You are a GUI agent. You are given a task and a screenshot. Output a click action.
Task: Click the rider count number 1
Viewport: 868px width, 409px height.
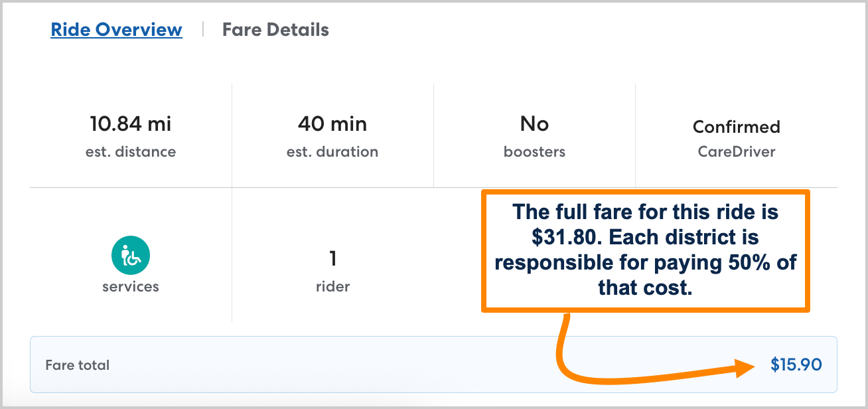(x=332, y=258)
